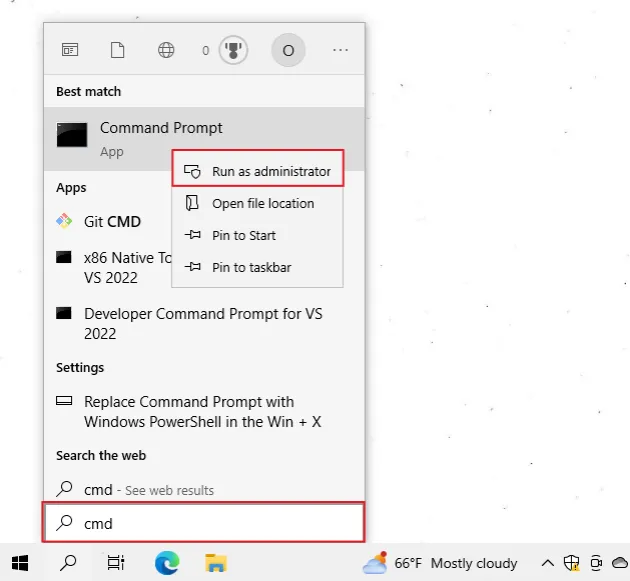Click cmd See web results suggestion
The width and height of the screenshot is (630, 581).
(148, 490)
